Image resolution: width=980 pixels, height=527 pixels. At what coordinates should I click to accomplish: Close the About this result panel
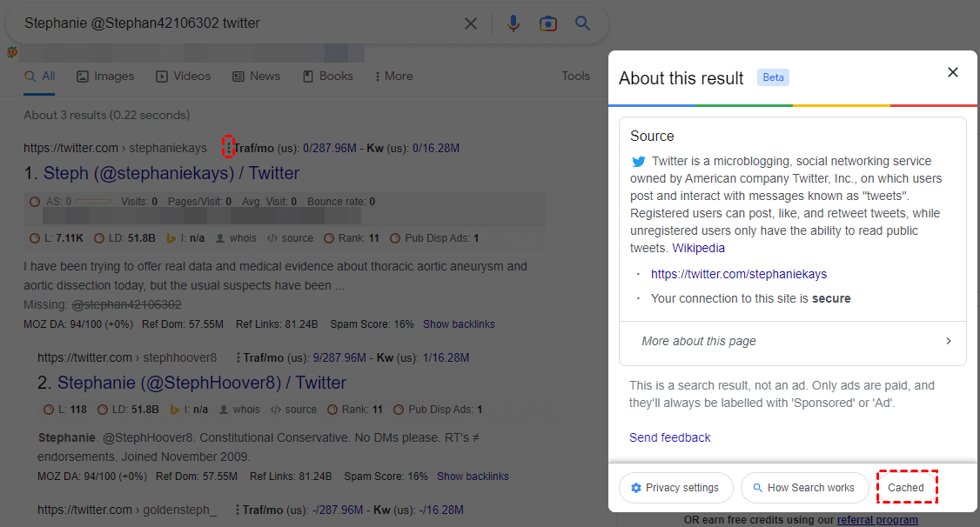(x=952, y=72)
